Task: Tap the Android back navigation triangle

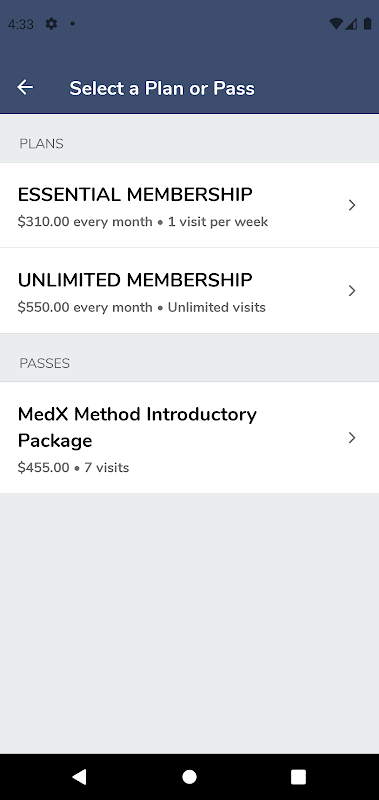Action: (x=79, y=777)
